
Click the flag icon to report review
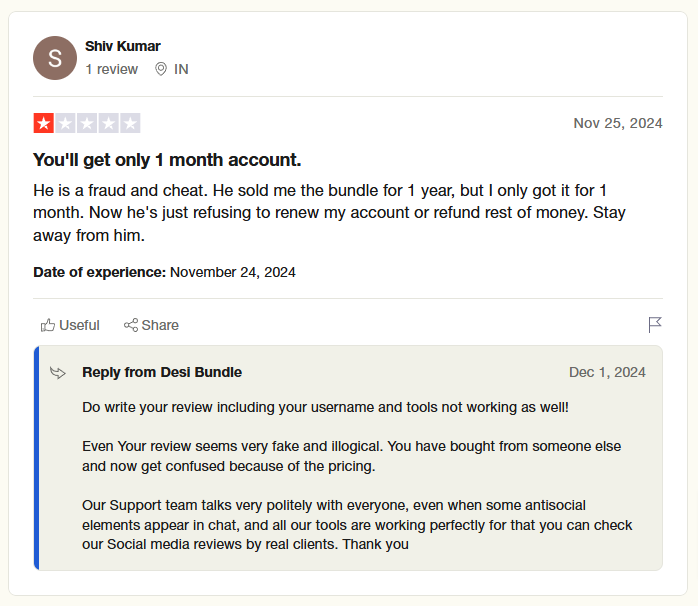[x=655, y=325]
